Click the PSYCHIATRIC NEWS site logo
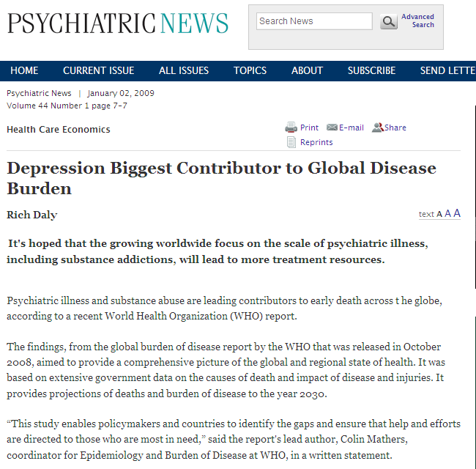The height and width of the screenshot is (469, 476). pyautogui.click(x=118, y=23)
